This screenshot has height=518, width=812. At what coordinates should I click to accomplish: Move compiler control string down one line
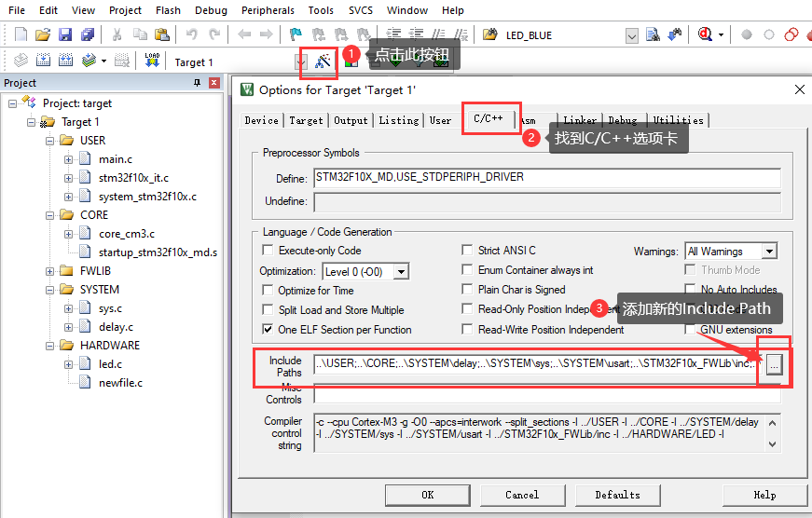[772, 444]
